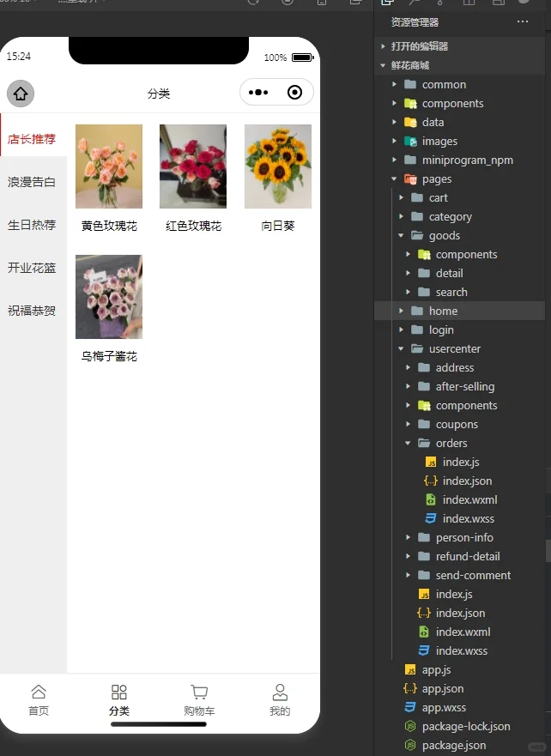Expand the top-level components folder arrow
551x756 pixels.
pos(394,103)
